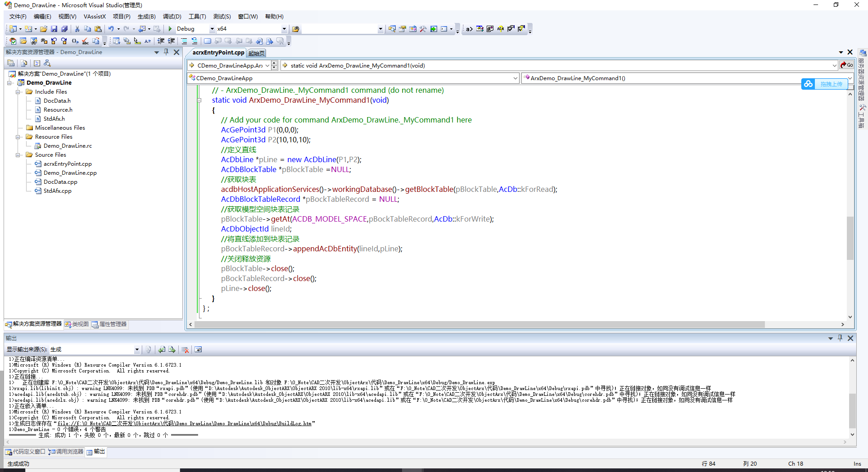Click go to next message output icon

[172, 349]
